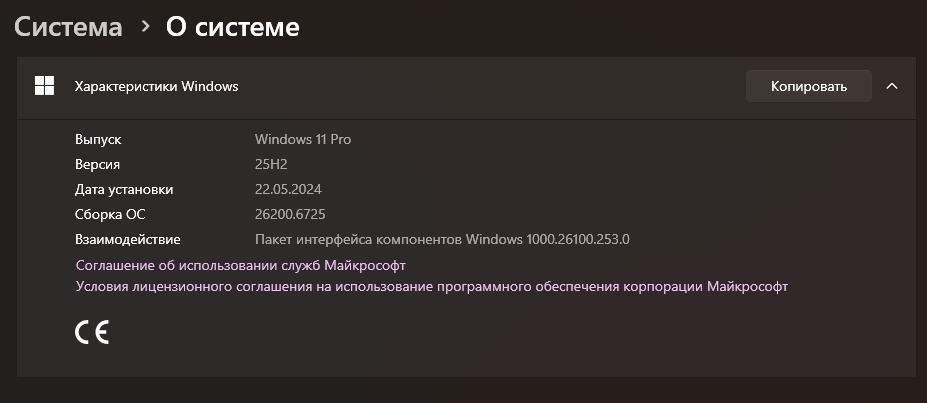
Task: Click the install date 22.05.2024
Action: click(x=288, y=189)
